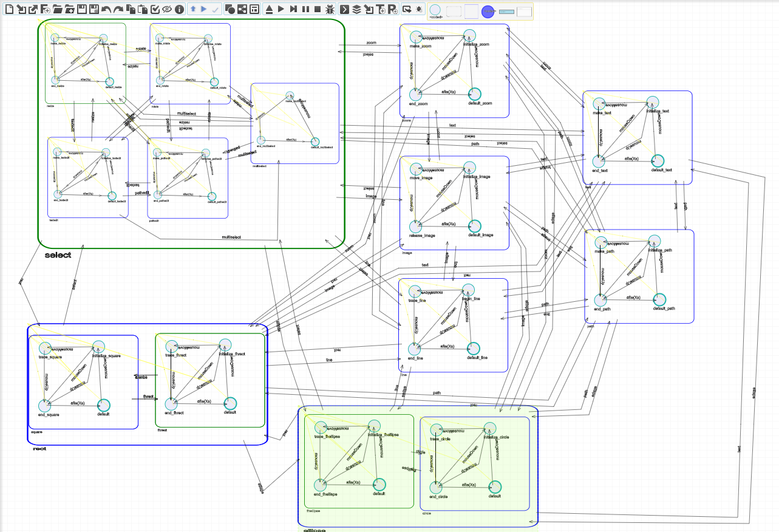
Task: Click the blue play arrow icon
Action: coord(204,9)
